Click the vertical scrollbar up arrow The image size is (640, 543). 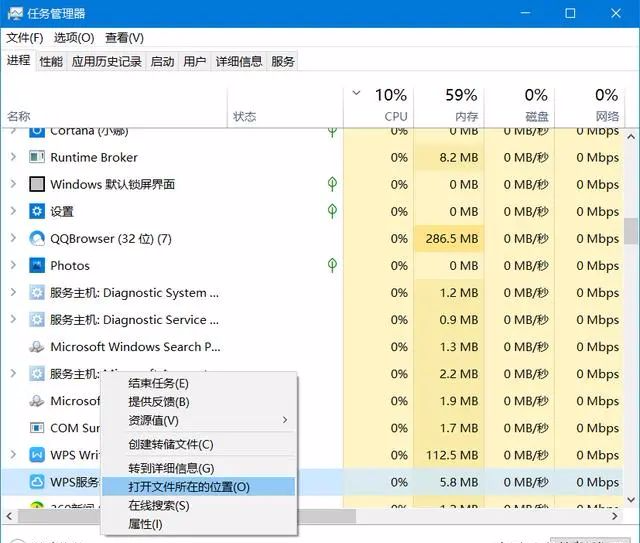[631, 136]
